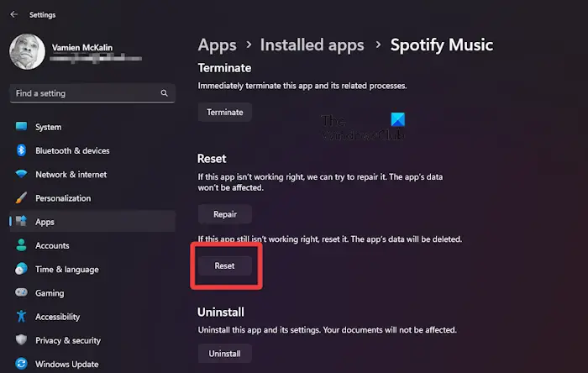Go to Apps breadcrumb link
This screenshot has height=373, width=588.
tap(217, 45)
